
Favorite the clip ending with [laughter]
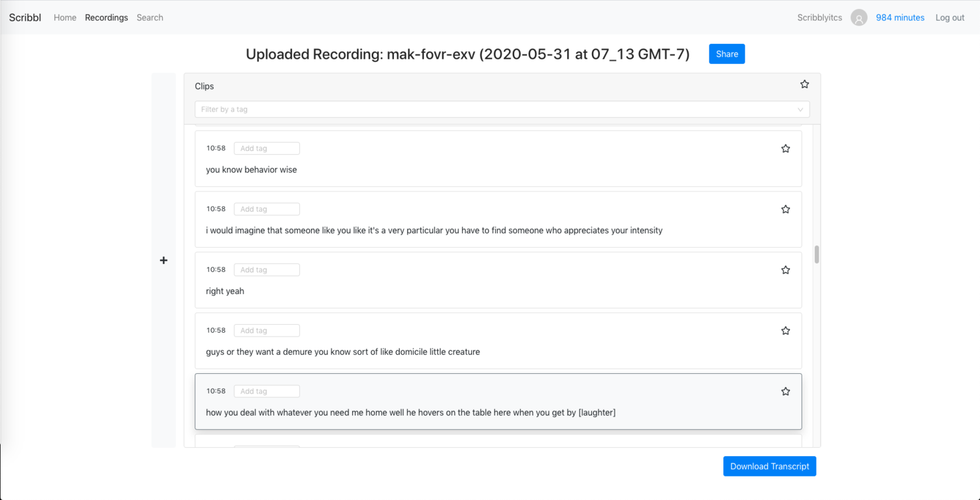[785, 391]
